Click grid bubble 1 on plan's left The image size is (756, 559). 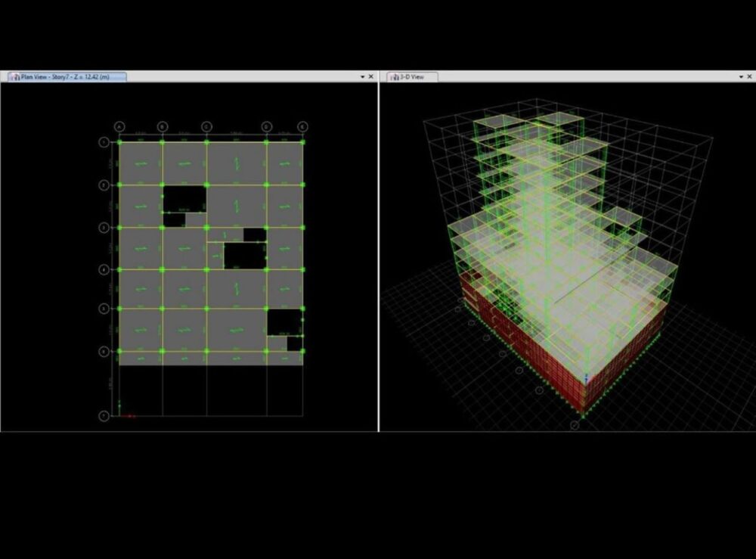(x=104, y=141)
